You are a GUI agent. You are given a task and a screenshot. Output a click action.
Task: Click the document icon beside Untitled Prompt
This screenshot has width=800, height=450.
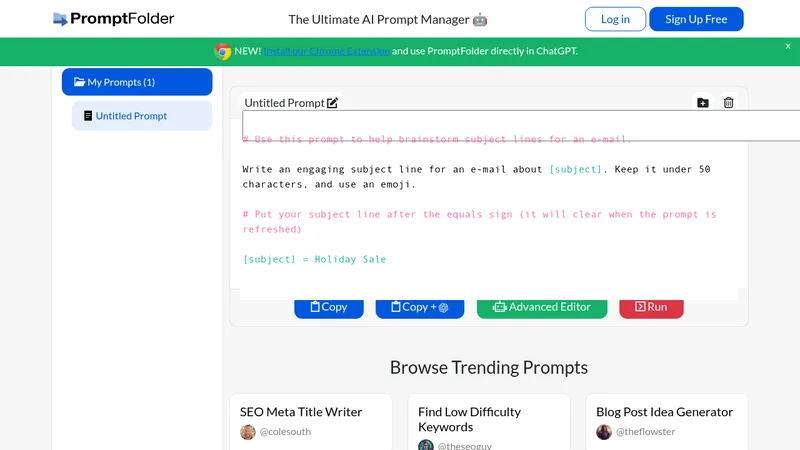click(88, 116)
